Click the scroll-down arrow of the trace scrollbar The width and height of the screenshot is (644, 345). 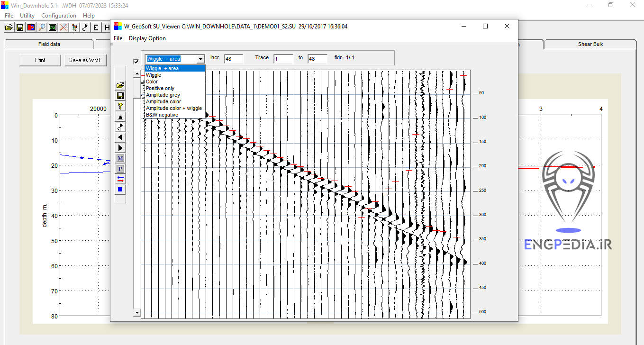pos(137,313)
